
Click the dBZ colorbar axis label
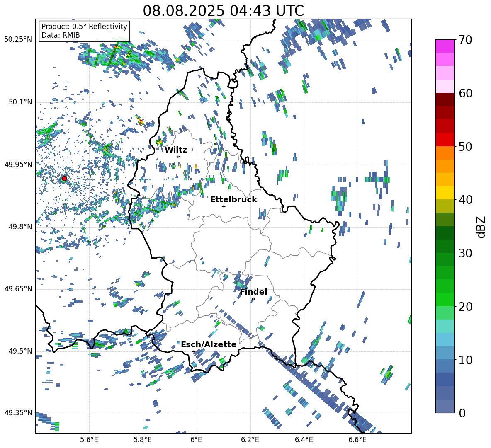click(481, 227)
